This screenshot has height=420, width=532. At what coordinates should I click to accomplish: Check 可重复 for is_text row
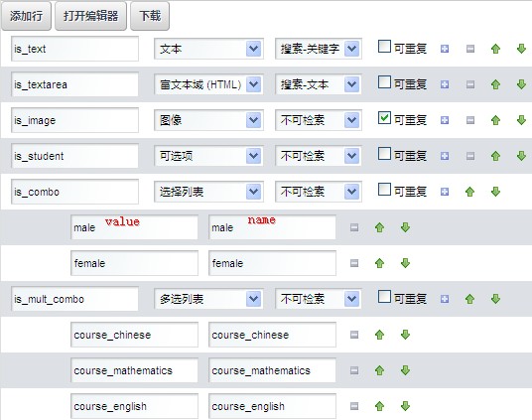[x=384, y=47]
